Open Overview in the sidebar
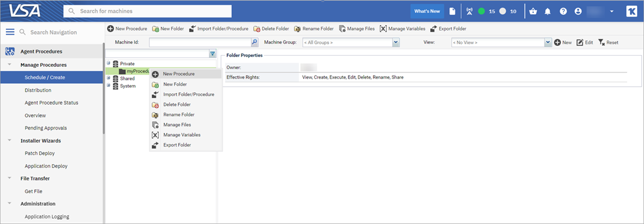Image resolution: width=644 pixels, height=224 pixels. pos(35,116)
